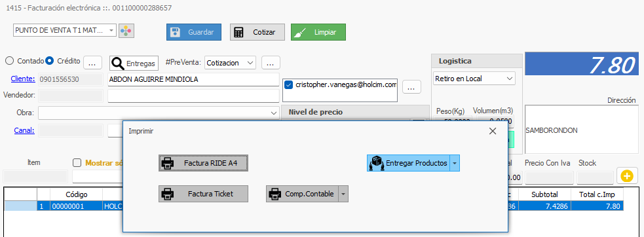
Task: Click the SAMBORONDON address box
Action: click(582, 130)
